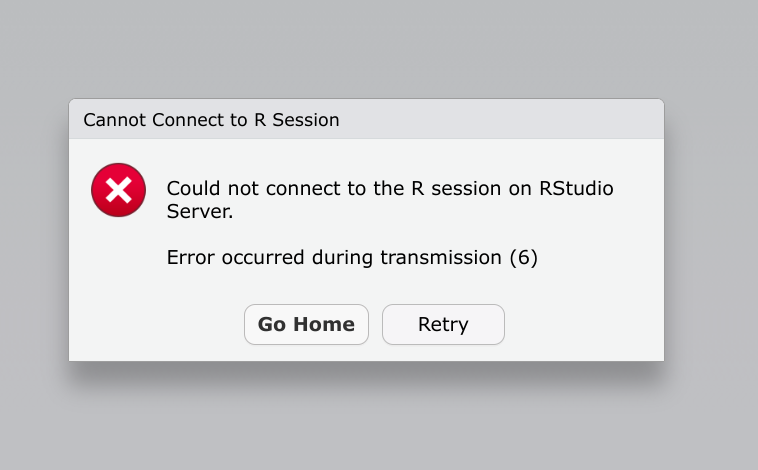Click the error code (6) text

click(x=523, y=257)
